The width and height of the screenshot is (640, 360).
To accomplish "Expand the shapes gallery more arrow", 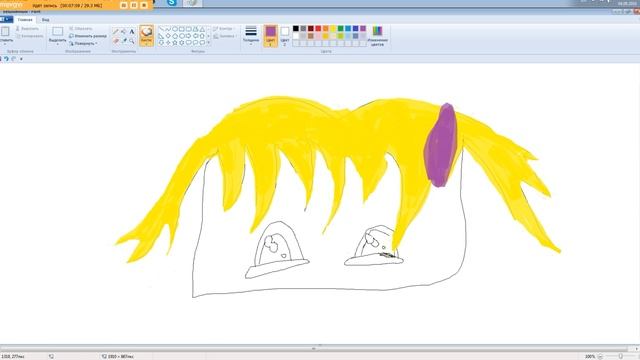I will (209, 42).
